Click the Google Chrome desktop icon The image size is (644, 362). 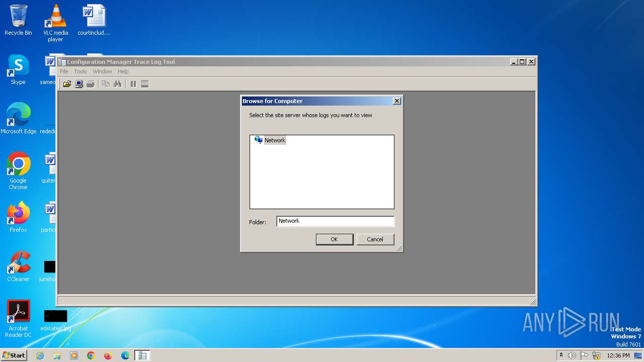coord(18,171)
